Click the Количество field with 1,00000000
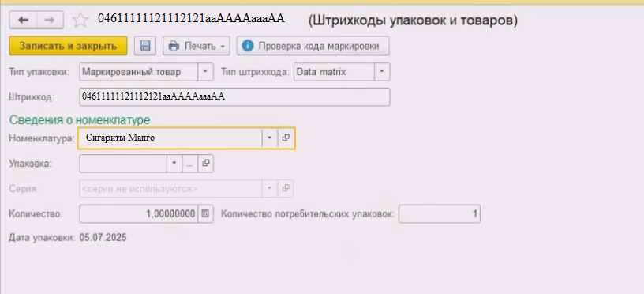The height and width of the screenshot is (294, 644). click(x=139, y=214)
